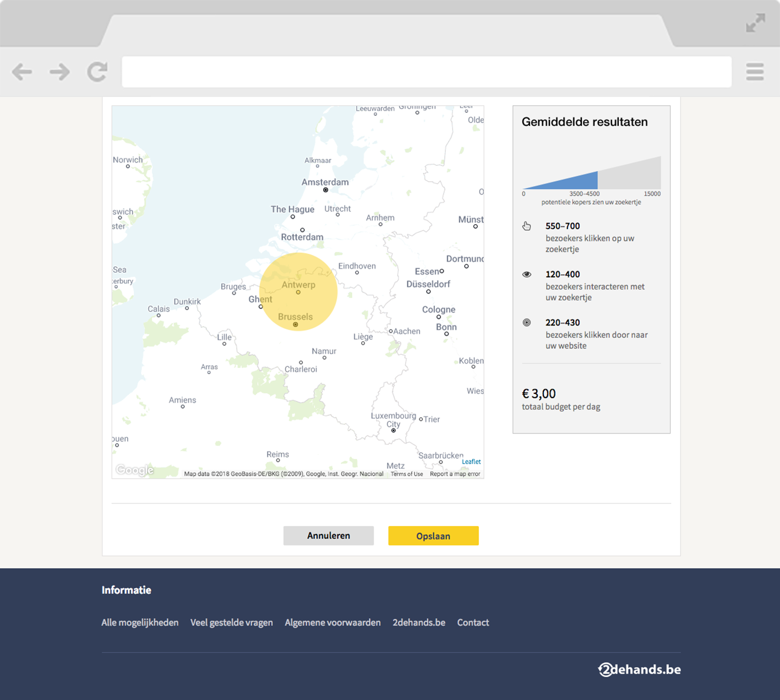Click the target click-through icon

[x=527, y=323]
